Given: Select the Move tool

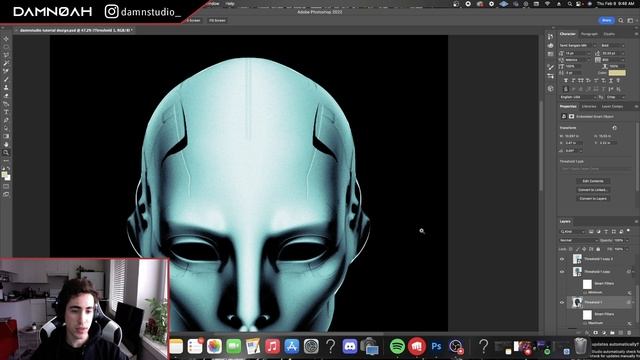Looking at the screenshot, I should point(6,39).
